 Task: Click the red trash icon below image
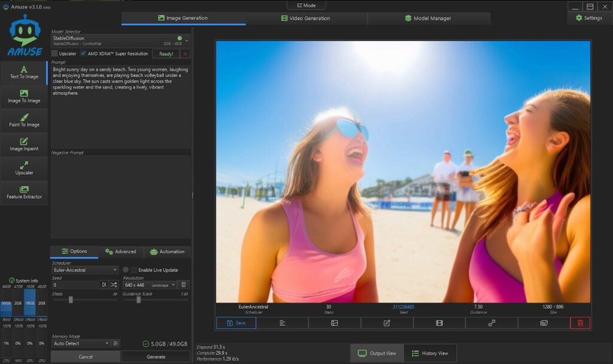tap(579, 323)
